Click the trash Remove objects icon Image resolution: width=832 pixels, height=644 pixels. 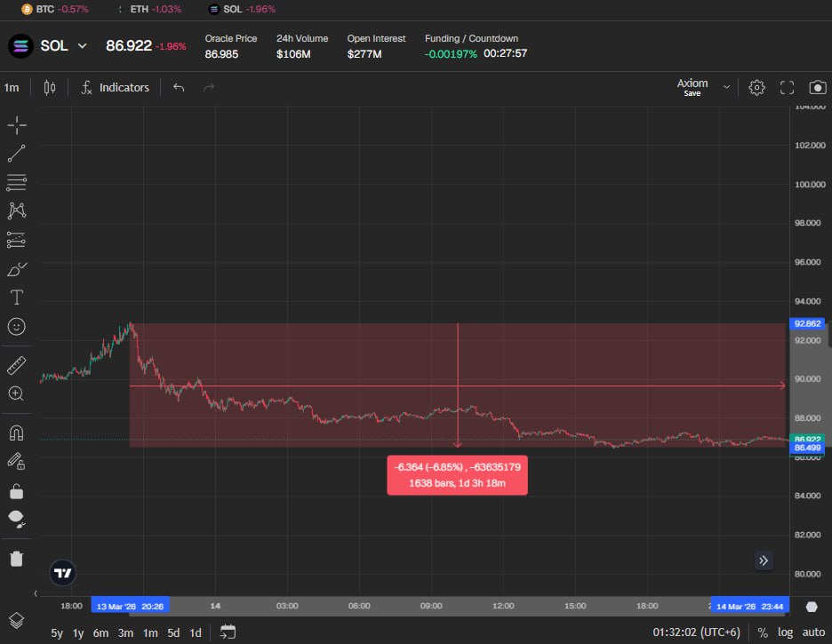pos(17,559)
